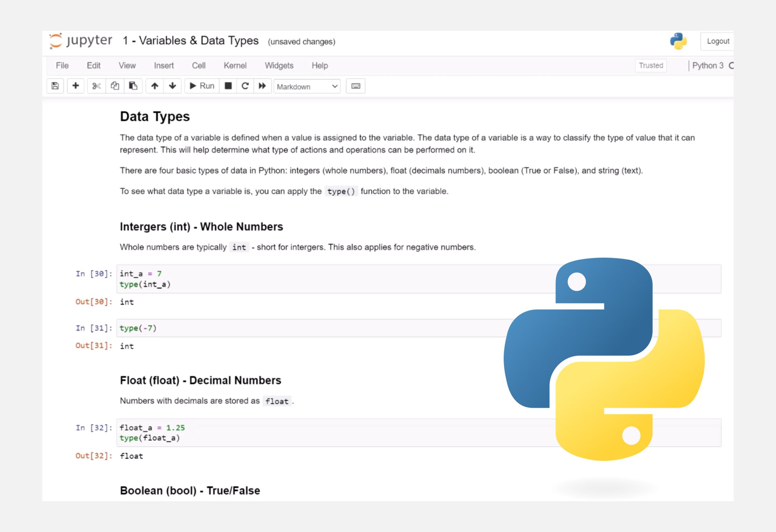Open the File menu

click(62, 66)
